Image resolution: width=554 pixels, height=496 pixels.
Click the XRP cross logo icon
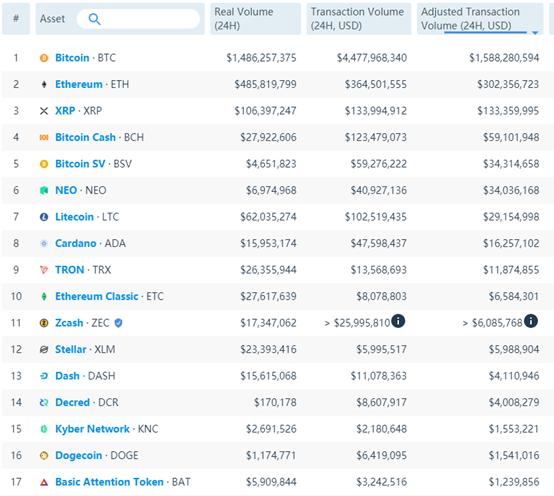[x=44, y=111]
